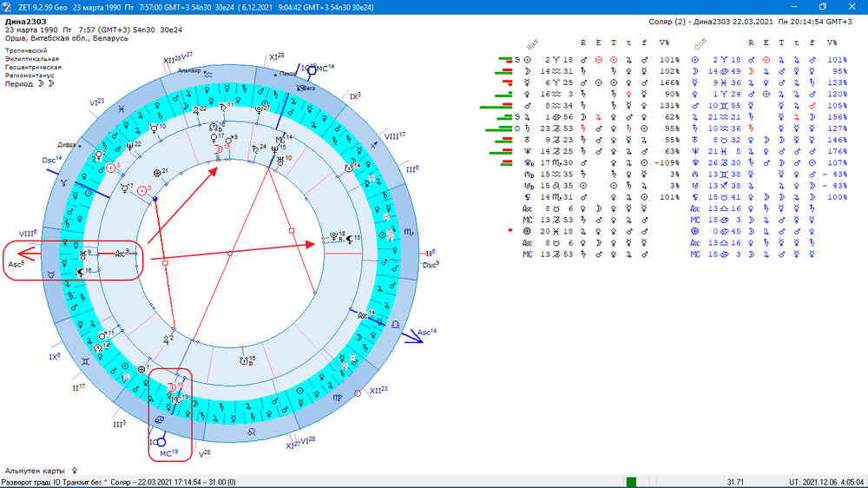Restore down the ZET window
Screen dimensions: 868x488
click(823, 7)
